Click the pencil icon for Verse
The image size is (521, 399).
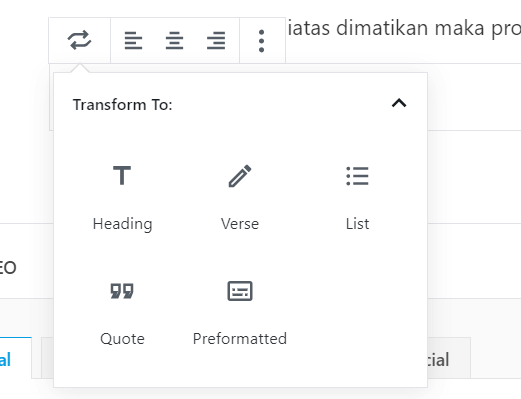[240, 176]
